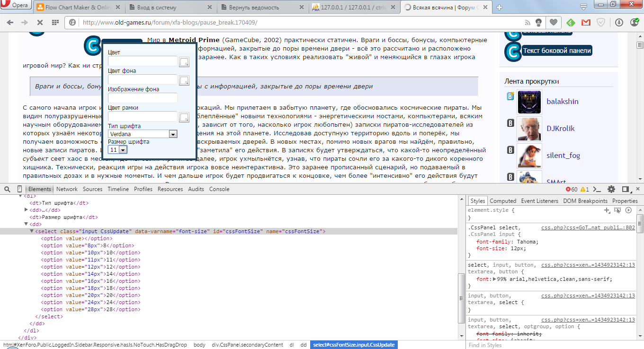Open color picker next to Цвет фона field
The width and height of the screenshot is (644, 349).
[x=184, y=80]
